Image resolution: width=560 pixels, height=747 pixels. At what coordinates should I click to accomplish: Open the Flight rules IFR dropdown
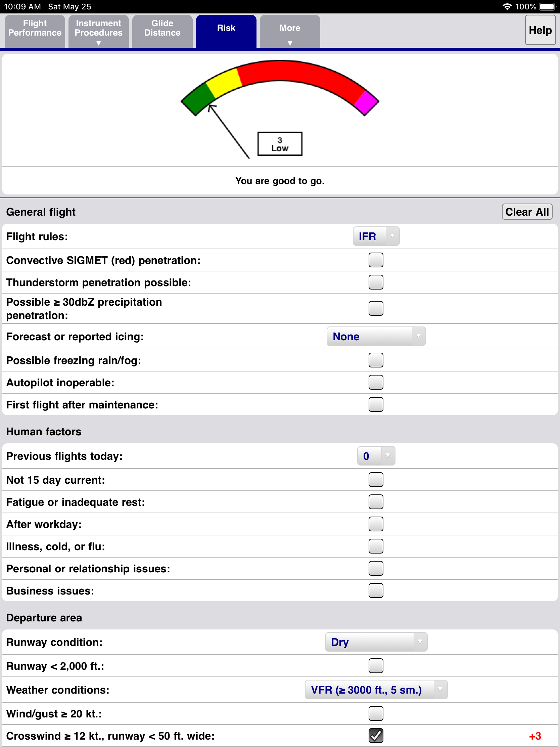[376, 236]
